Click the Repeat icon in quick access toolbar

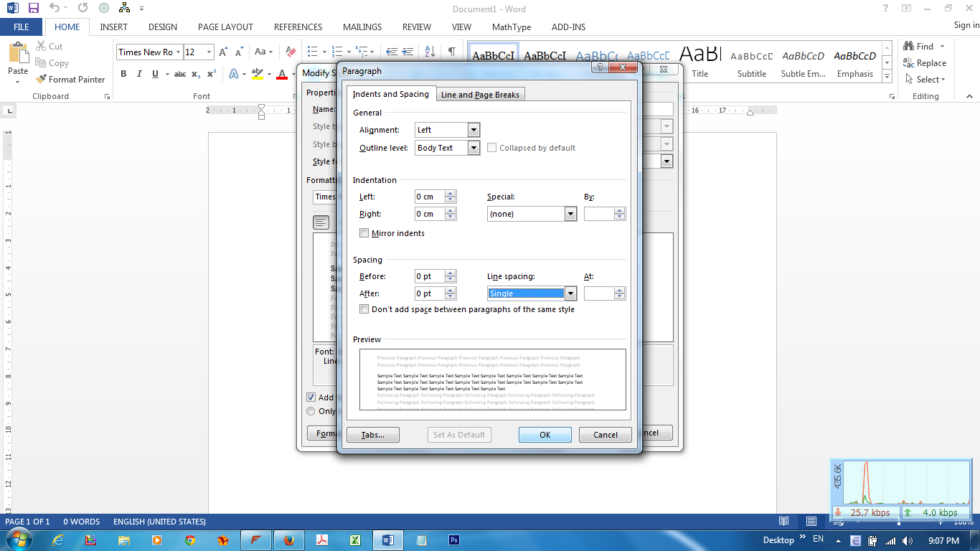point(83,9)
